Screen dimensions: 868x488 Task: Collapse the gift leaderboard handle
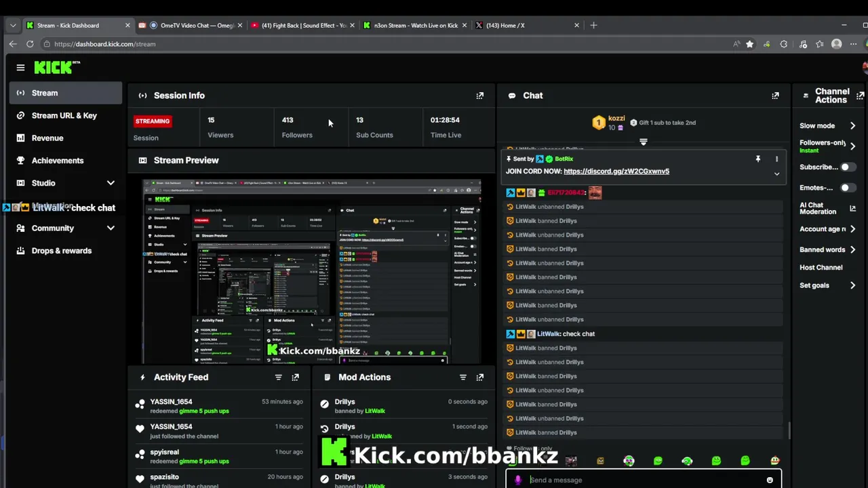point(643,142)
